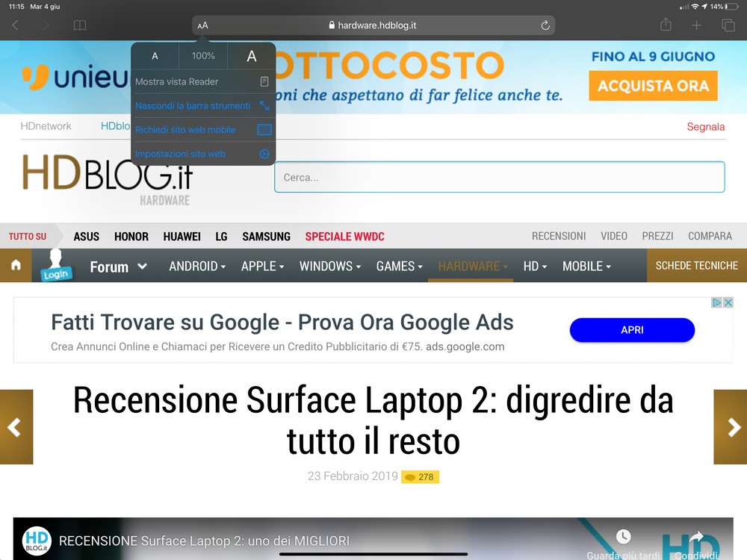Viewport: 747px width, 560px height.
Task: Open the share sheet icon
Action: tap(666, 25)
